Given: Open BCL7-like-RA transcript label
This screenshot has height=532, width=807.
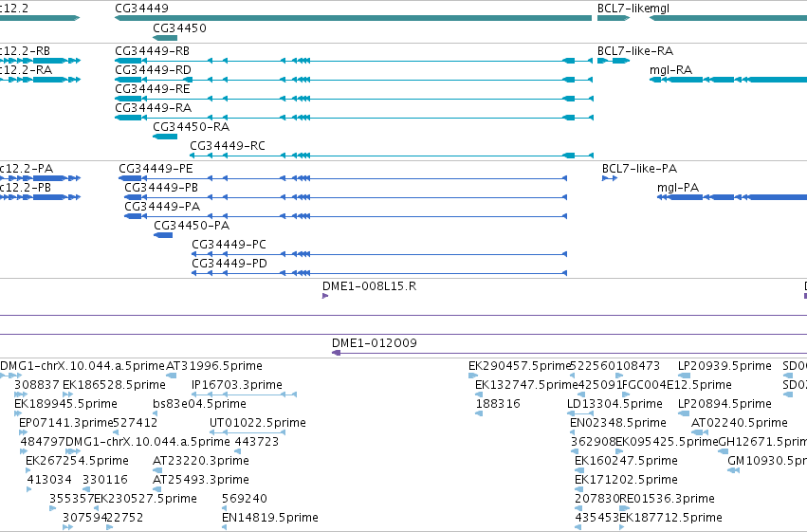Looking at the screenshot, I should [x=635, y=51].
